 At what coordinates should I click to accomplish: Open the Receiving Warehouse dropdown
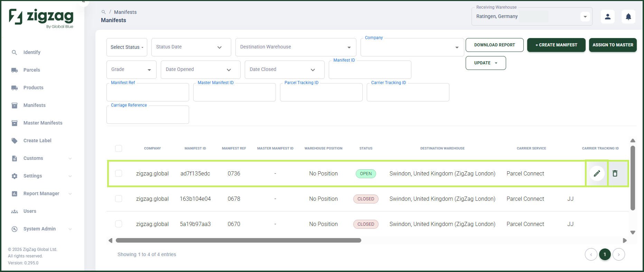(532, 16)
